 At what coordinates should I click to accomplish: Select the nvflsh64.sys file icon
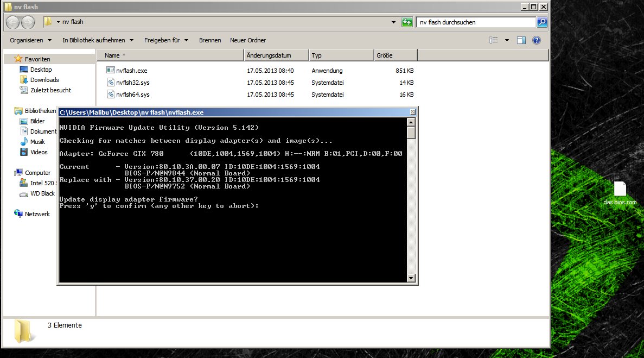(111, 95)
